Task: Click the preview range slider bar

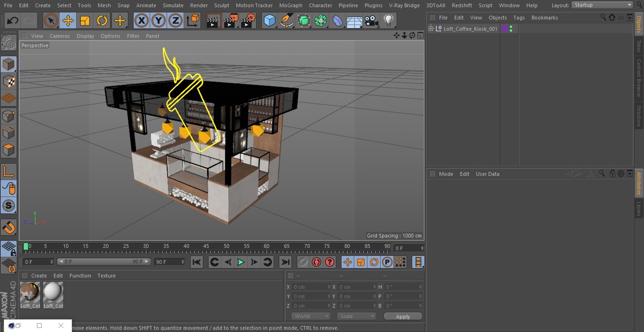Action: point(104,262)
